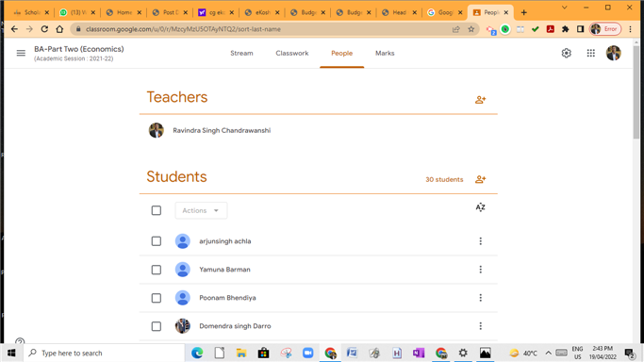Viewport: 644px width, 362px height.
Task: Open student Poonam Bhendiya's name
Action: (227, 298)
